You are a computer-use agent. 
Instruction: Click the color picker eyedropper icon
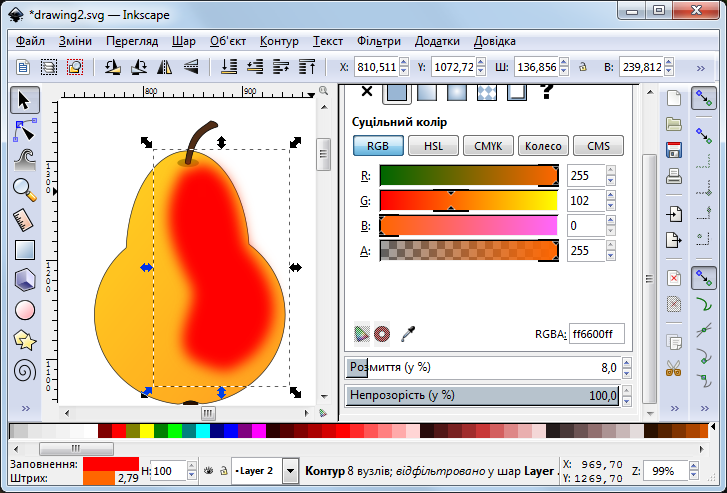coord(407,332)
